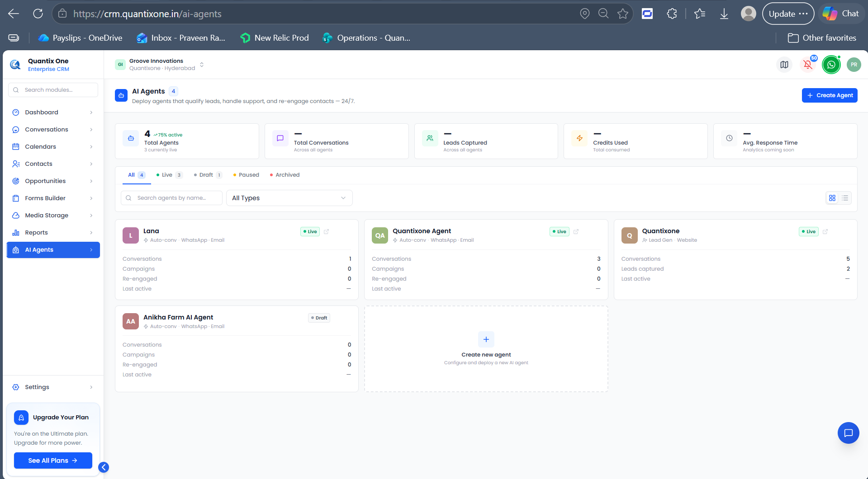
Task: Collapse sidebar with the blue arrow
Action: [x=104, y=467]
